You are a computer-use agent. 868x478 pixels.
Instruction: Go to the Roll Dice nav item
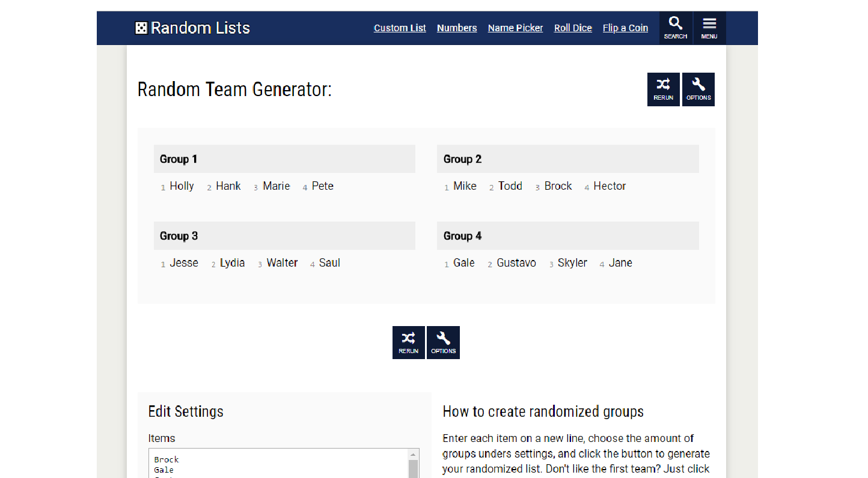point(573,28)
